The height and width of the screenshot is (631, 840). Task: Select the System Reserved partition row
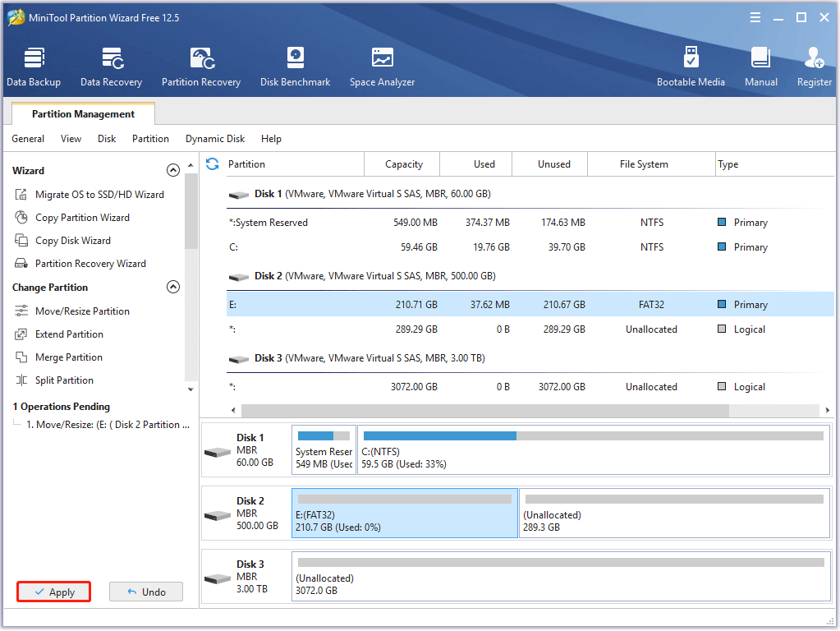pyautogui.click(x=530, y=222)
